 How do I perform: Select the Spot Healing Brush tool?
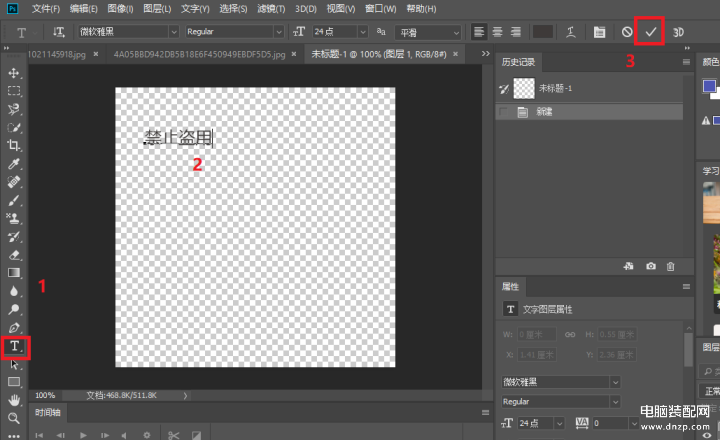[14, 182]
